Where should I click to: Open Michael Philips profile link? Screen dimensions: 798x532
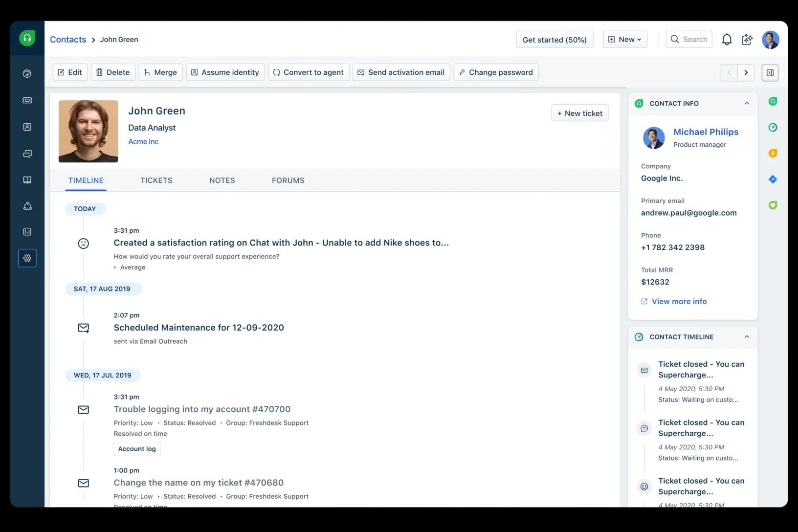tap(706, 132)
